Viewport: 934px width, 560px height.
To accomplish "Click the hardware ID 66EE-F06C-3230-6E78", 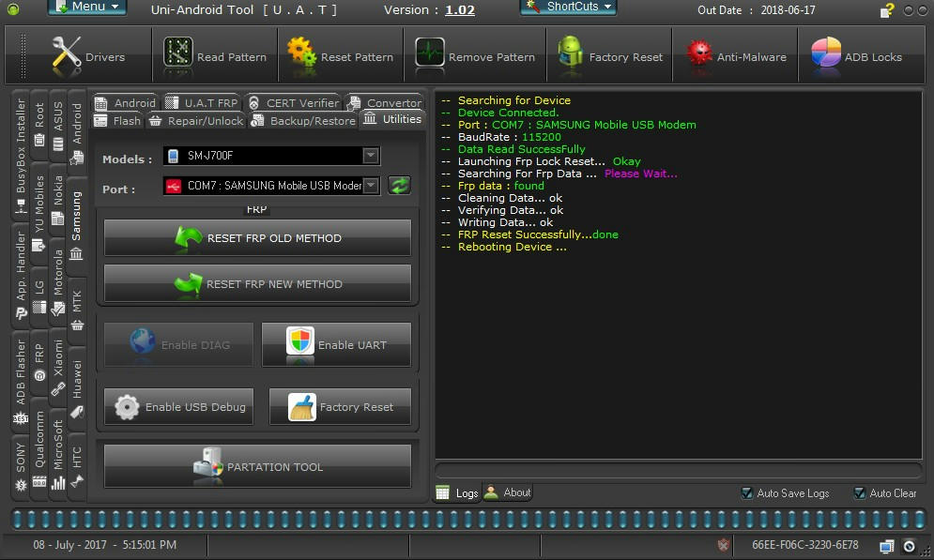I will (804, 545).
